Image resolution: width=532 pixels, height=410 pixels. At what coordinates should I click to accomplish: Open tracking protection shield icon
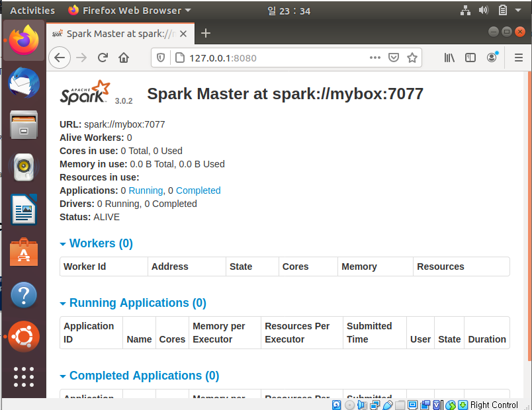(x=161, y=58)
